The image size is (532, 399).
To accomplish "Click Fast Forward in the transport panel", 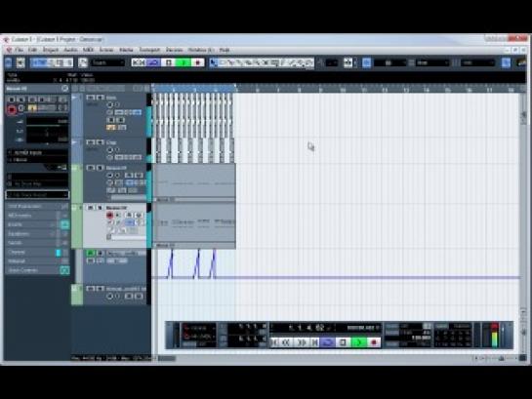I will point(302,342).
